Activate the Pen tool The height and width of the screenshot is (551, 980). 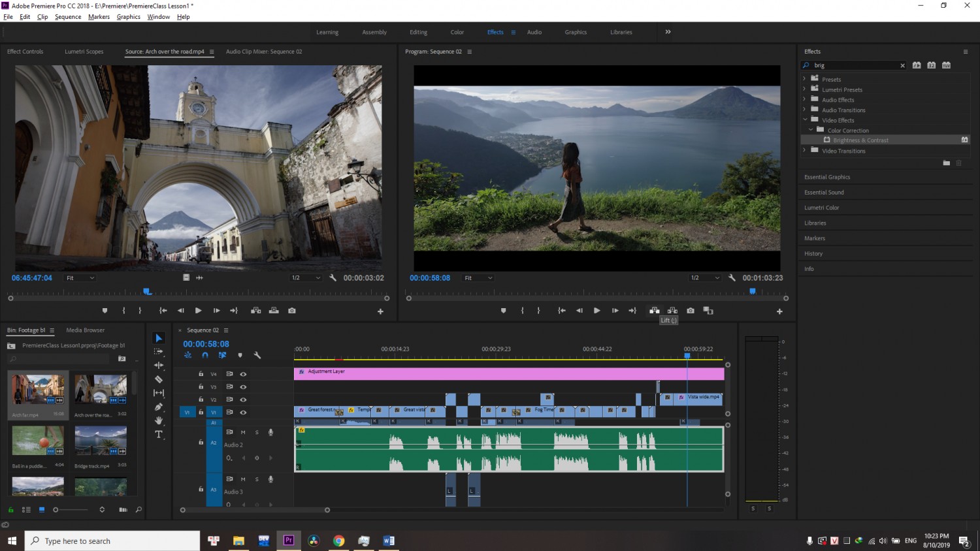click(159, 407)
